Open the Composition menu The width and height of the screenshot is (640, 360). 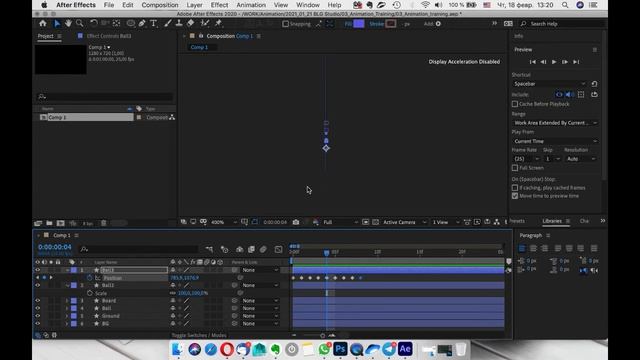coord(160,5)
